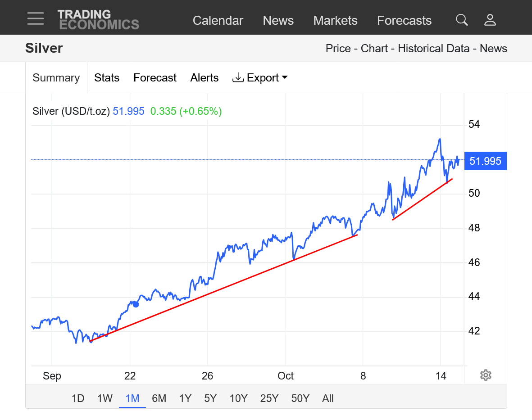Go to Calendar in top navigation
This screenshot has width=532, height=420.
(218, 21)
